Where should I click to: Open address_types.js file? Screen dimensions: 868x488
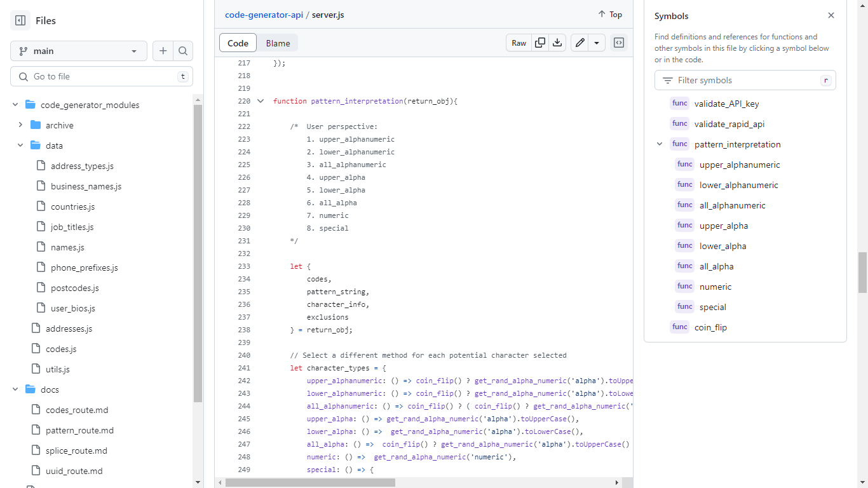[82, 166]
